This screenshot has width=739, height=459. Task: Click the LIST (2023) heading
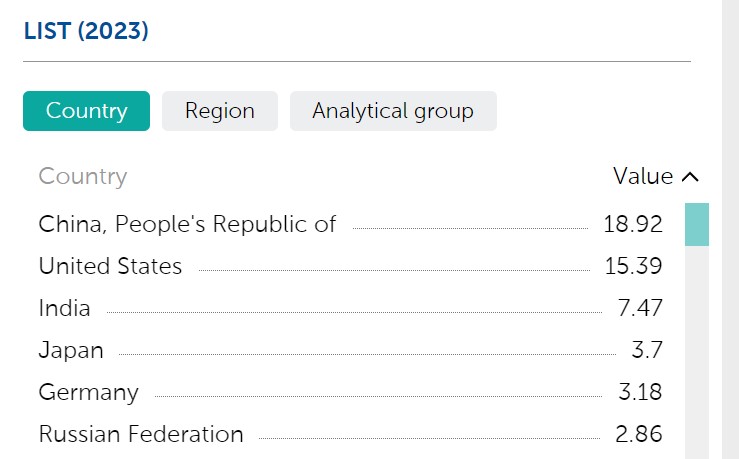(86, 31)
